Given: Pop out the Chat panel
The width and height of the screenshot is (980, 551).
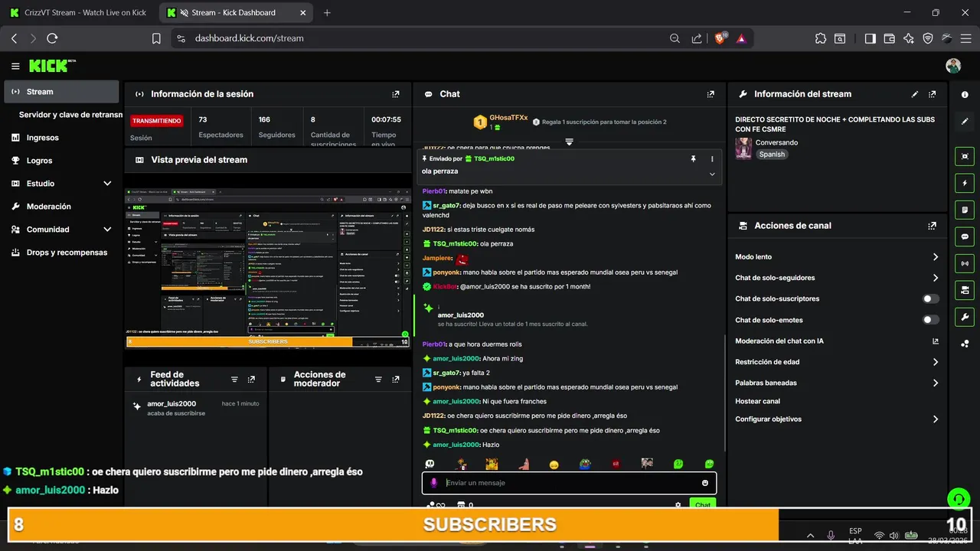Looking at the screenshot, I should 711,94.
